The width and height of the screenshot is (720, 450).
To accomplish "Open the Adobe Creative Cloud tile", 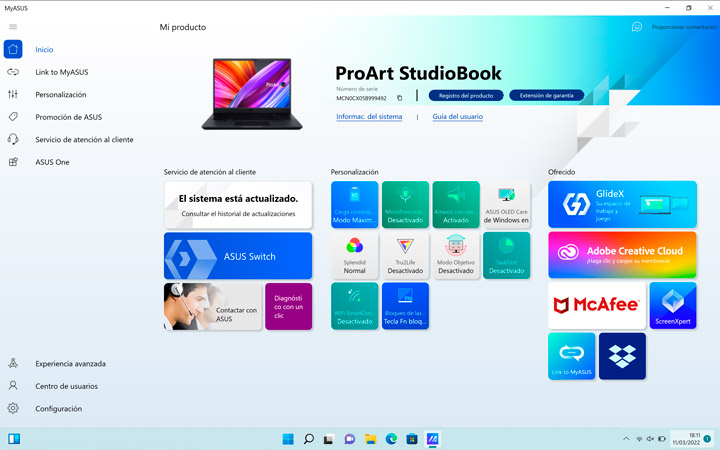I will [x=622, y=255].
